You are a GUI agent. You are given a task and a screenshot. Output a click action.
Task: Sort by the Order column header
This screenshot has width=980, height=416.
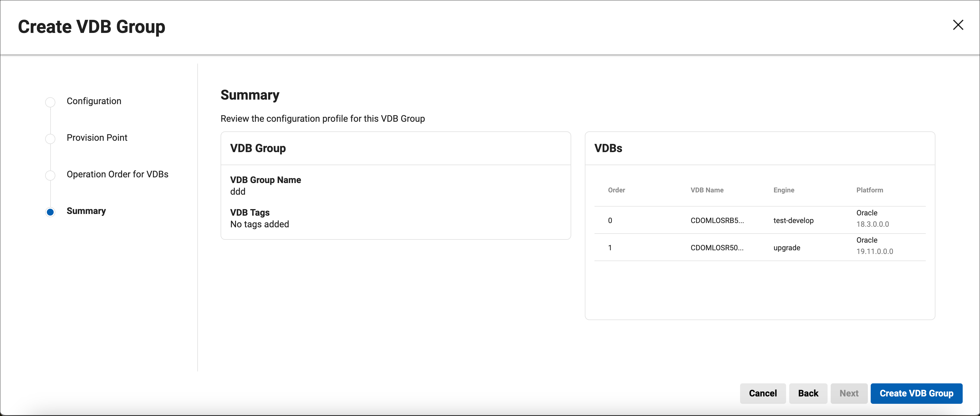(616, 190)
